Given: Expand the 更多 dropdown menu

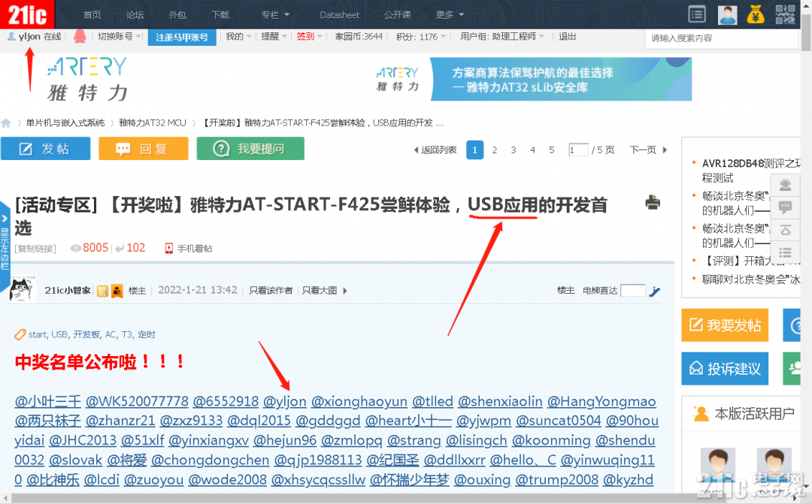Looking at the screenshot, I should (x=450, y=14).
